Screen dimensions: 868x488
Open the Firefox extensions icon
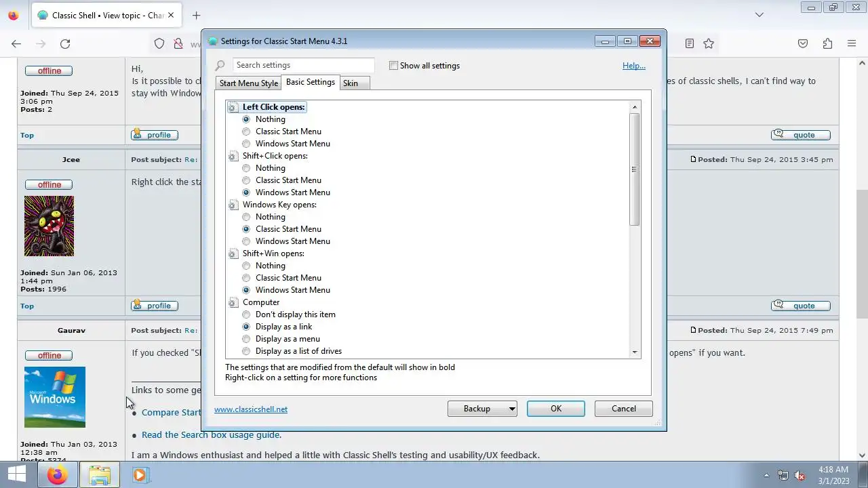click(x=827, y=43)
